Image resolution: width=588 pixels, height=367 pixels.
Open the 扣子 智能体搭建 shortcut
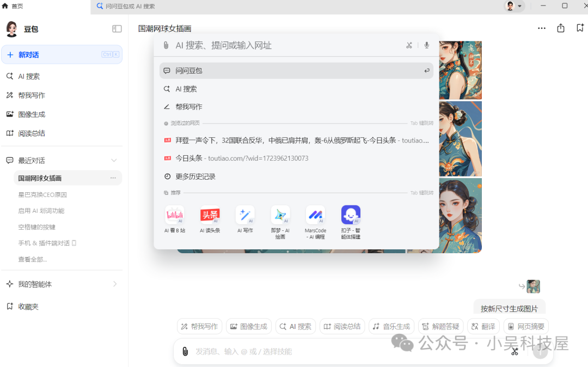351,215
